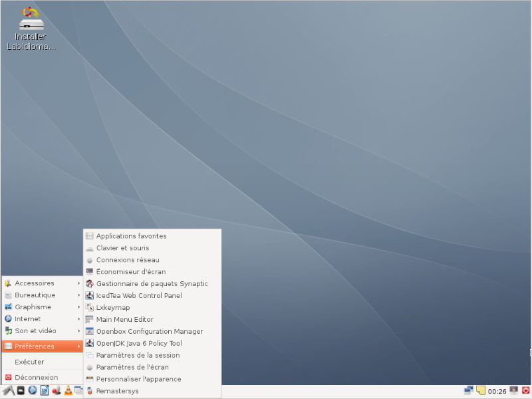Image resolution: width=532 pixels, height=399 pixels.
Task: Click Exécuter in the start menu
Action: (x=29, y=362)
